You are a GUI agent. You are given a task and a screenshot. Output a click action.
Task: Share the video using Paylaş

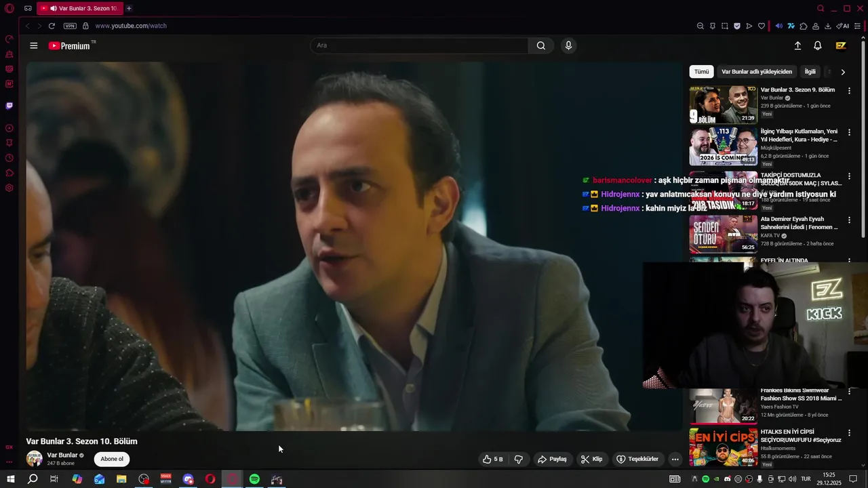point(552,459)
